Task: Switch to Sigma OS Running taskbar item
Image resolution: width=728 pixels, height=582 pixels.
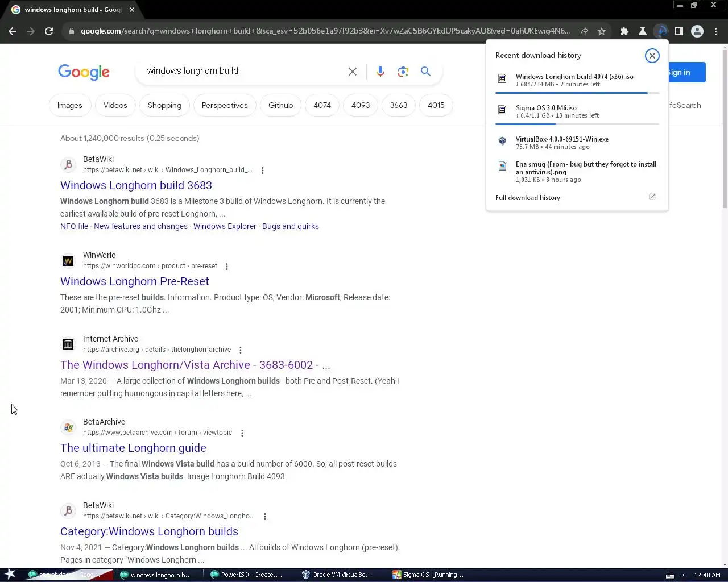Action: click(x=428, y=575)
